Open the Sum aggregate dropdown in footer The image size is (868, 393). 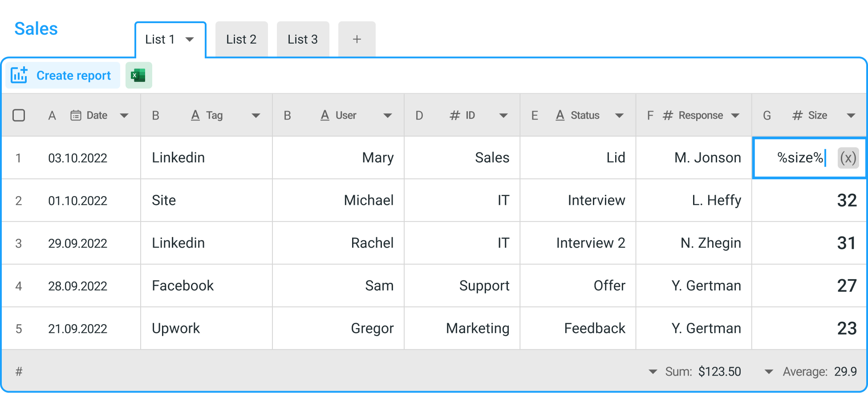tap(653, 372)
